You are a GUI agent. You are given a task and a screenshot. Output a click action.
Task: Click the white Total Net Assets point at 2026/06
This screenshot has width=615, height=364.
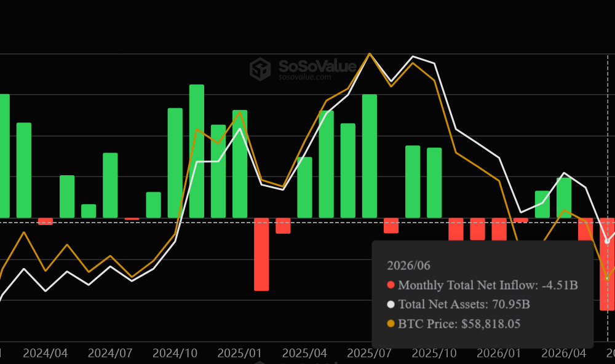pos(607,241)
